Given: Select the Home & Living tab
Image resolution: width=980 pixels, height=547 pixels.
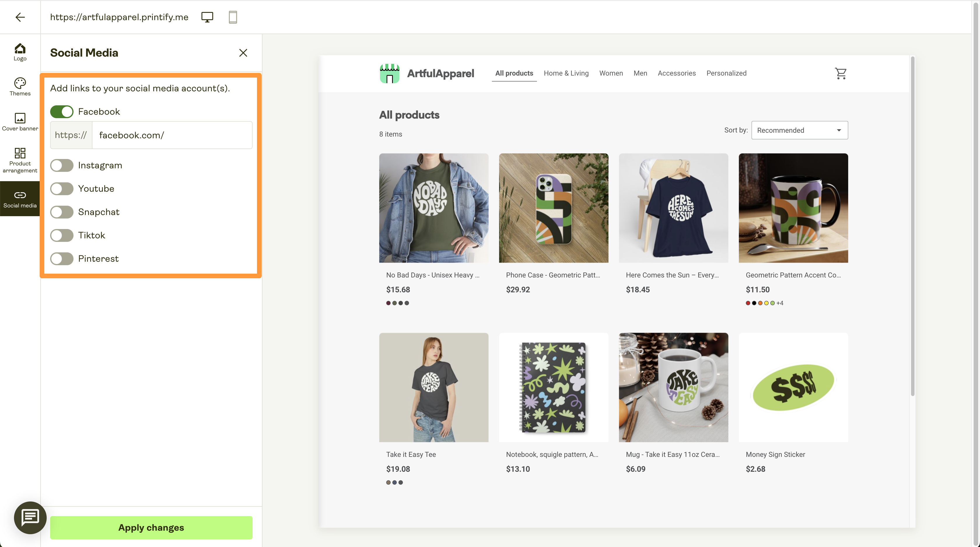Looking at the screenshot, I should click(x=566, y=74).
